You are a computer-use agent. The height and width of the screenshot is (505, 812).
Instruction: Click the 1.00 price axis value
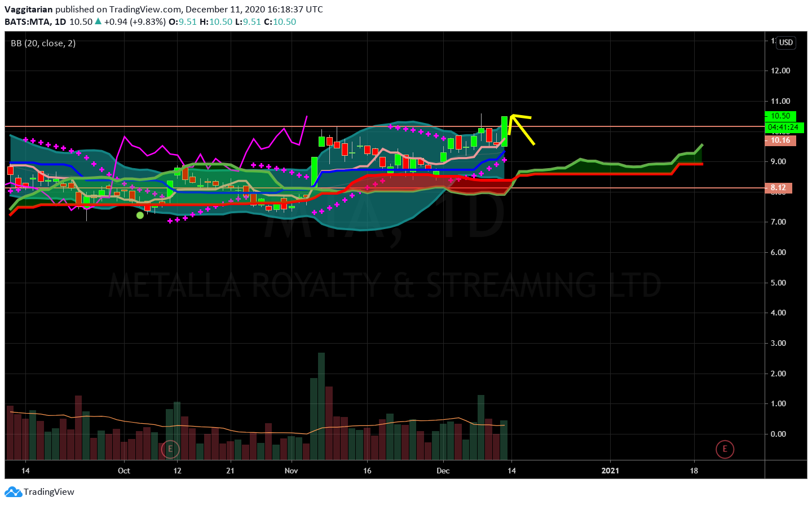778,403
